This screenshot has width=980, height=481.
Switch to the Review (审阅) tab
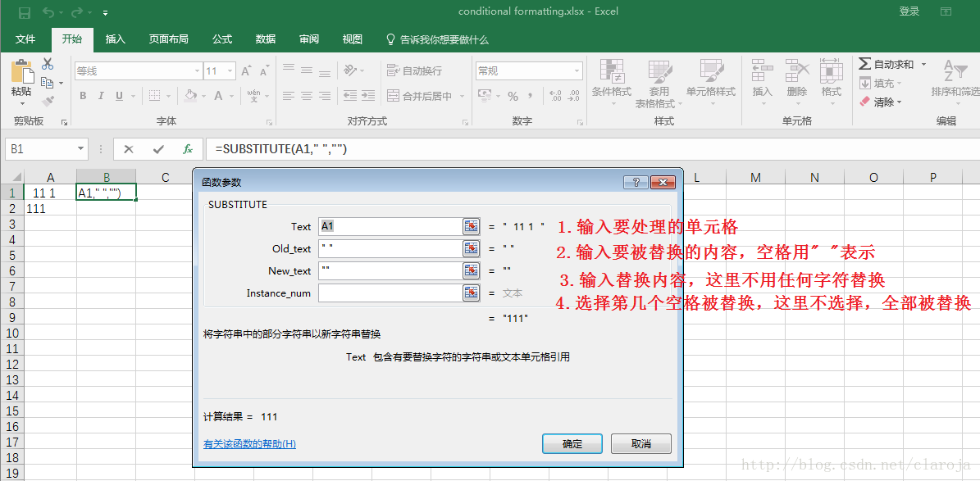tap(308, 39)
